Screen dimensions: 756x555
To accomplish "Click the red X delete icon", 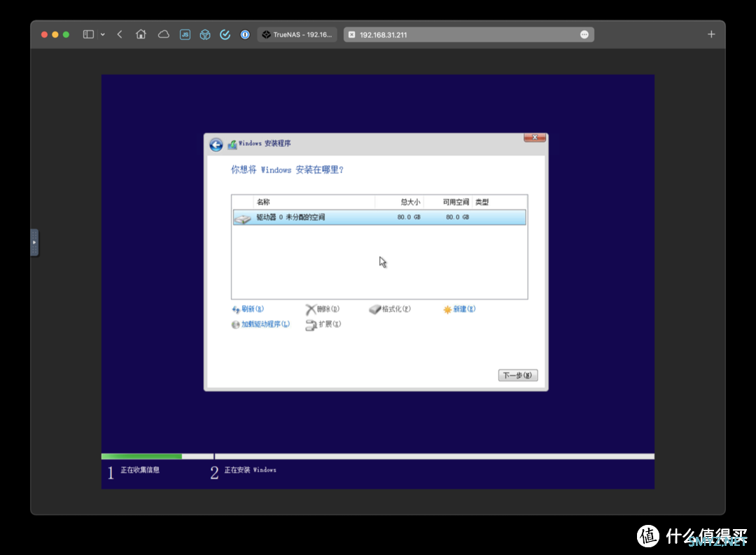I will (x=311, y=309).
